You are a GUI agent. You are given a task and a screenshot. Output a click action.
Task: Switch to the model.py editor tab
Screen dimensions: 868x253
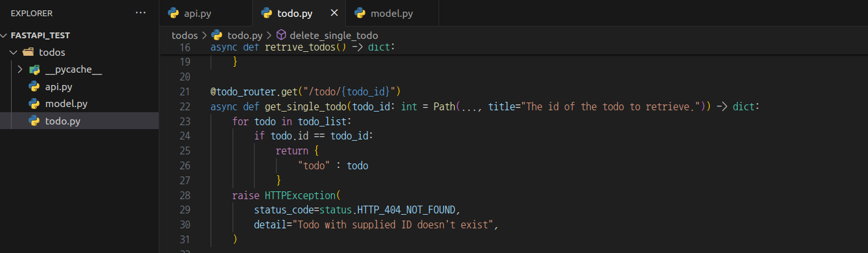coord(392,13)
